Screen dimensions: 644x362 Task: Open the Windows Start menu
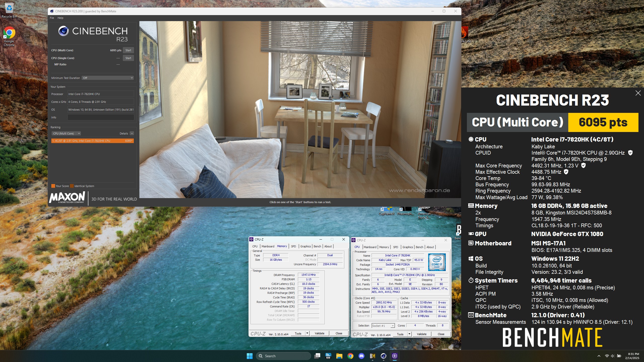[250, 356]
